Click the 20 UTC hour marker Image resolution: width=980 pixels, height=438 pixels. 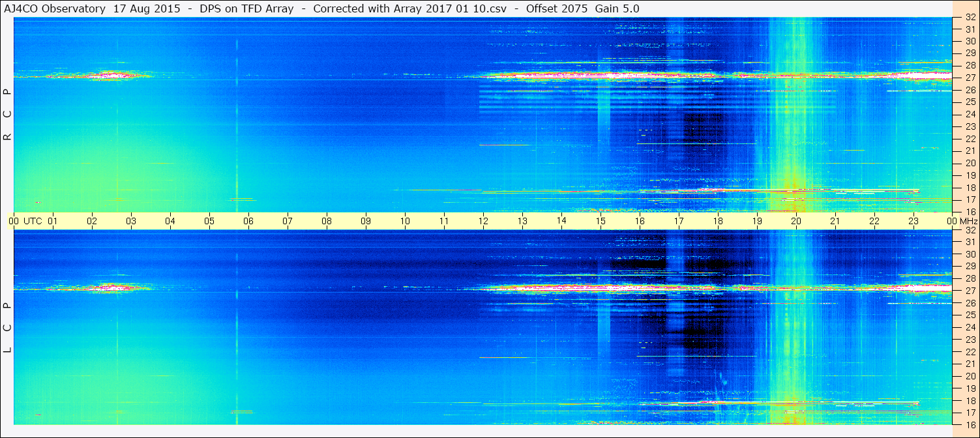796,221
